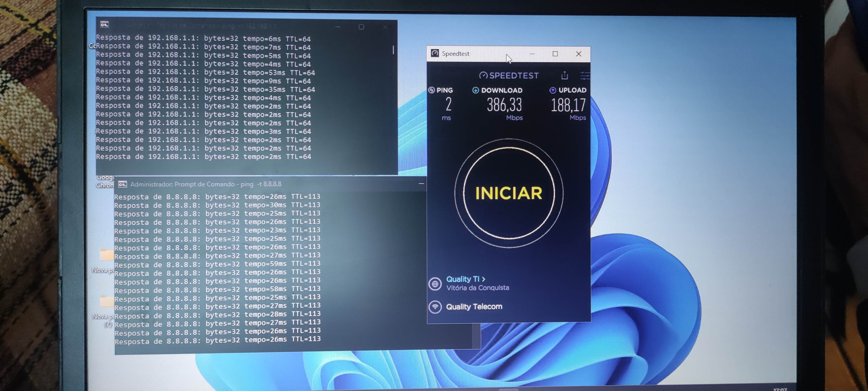868x391 pixels.
Task: Open the Speedtest settings sliders icon
Action: tap(585, 76)
